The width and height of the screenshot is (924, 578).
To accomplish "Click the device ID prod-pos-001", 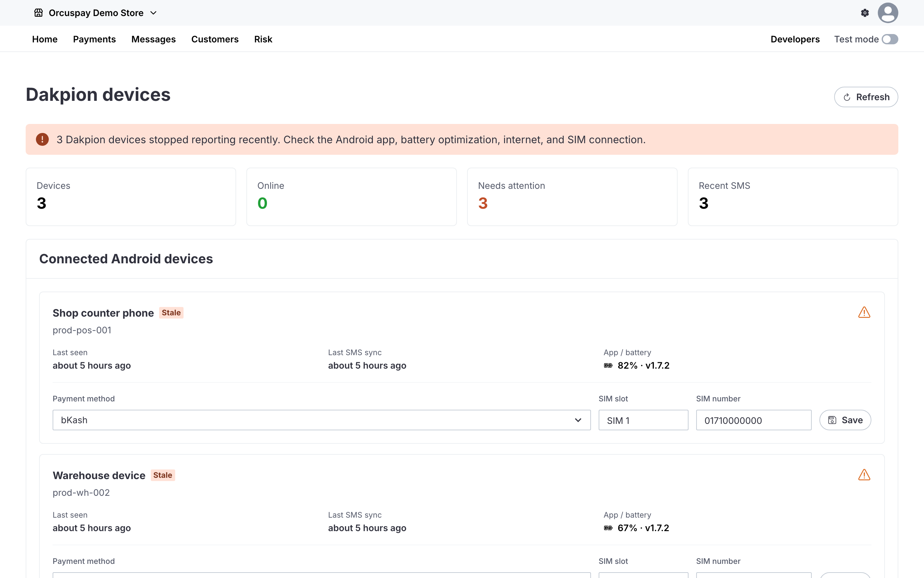I will [82, 330].
